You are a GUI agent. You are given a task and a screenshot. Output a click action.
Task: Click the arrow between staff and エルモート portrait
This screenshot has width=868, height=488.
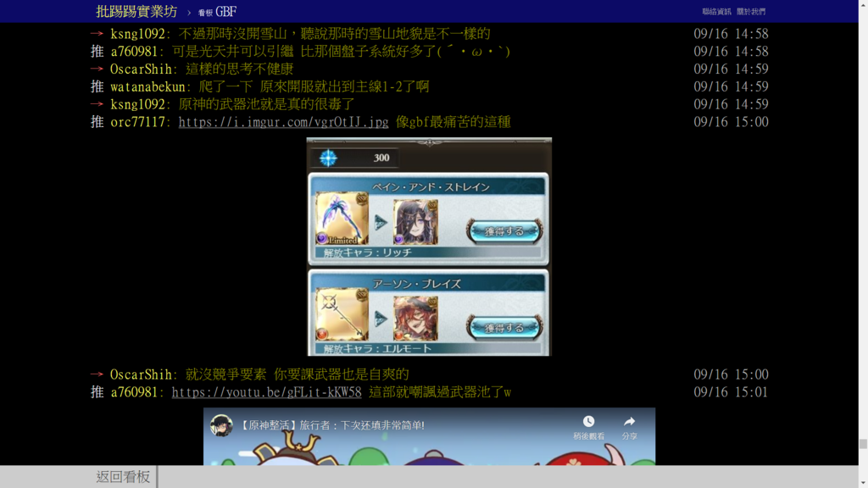pos(381,319)
